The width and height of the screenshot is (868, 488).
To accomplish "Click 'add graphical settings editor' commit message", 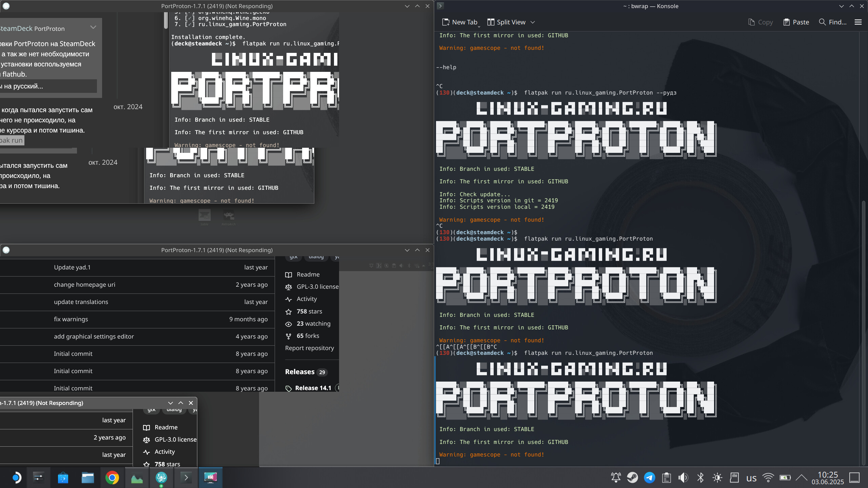I will click(94, 337).
